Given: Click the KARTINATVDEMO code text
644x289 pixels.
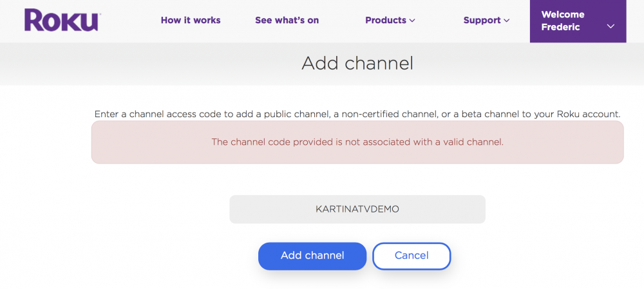Looking at the screenshot, I should (x=357, y=209).
